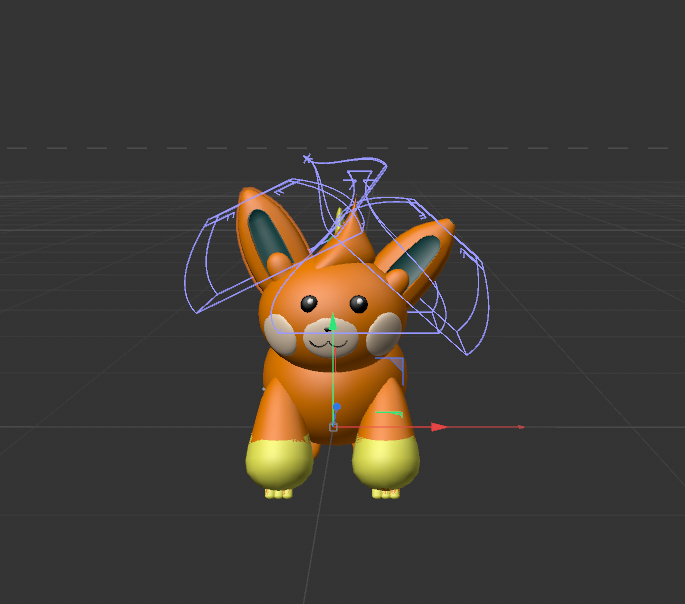Click the red X-axis arrow handle
This screenshot has width=685, height=604.
tap(439, 427)
